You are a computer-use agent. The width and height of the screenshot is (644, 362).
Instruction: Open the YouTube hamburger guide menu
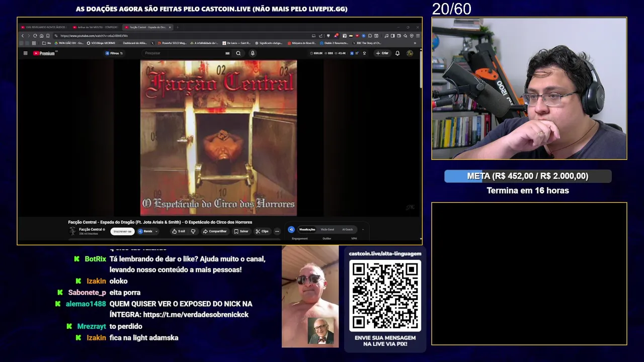[25, 53]
